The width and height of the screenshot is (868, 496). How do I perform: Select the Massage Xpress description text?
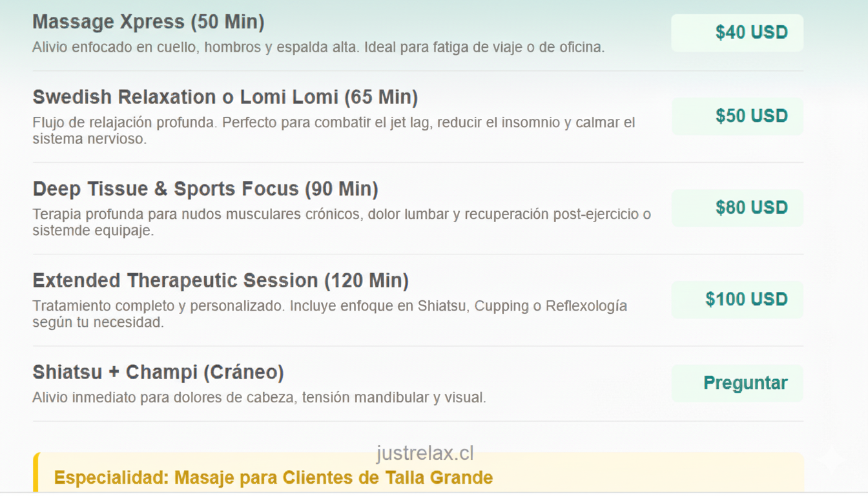(x=318, y=46)
